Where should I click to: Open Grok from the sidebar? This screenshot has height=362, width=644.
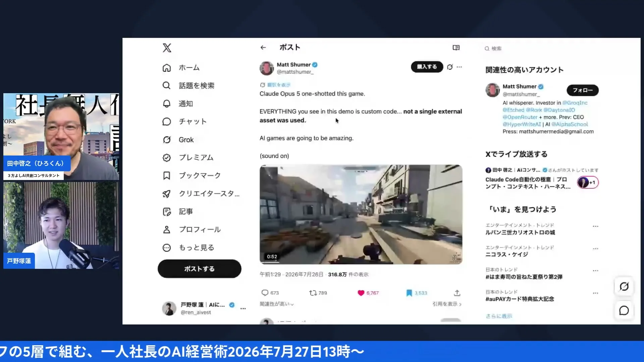(178, 139)
